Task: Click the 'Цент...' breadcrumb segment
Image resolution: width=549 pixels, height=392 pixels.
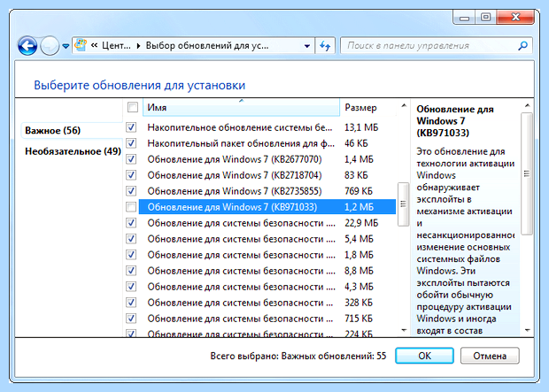Action: 116,45
